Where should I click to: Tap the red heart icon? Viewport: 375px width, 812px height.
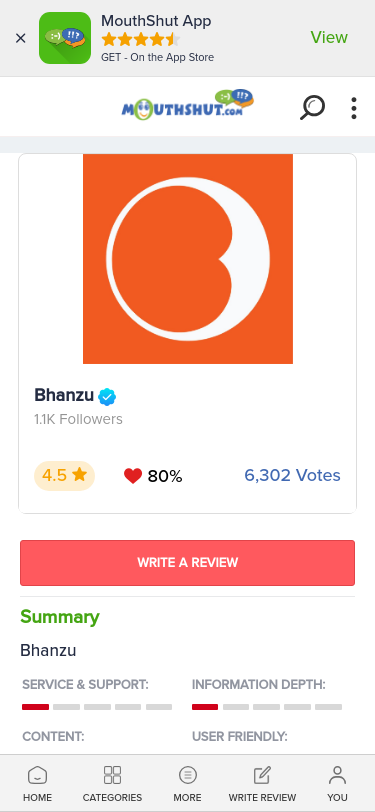133,476
